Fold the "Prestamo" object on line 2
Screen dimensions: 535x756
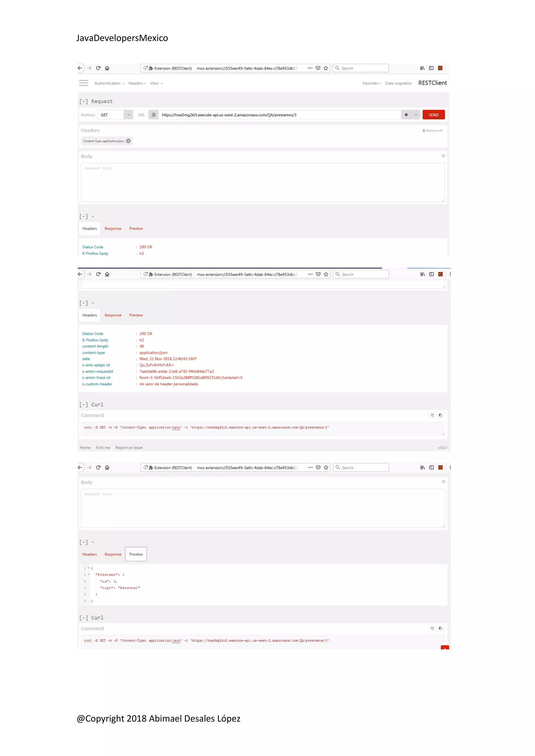(89, 575)
